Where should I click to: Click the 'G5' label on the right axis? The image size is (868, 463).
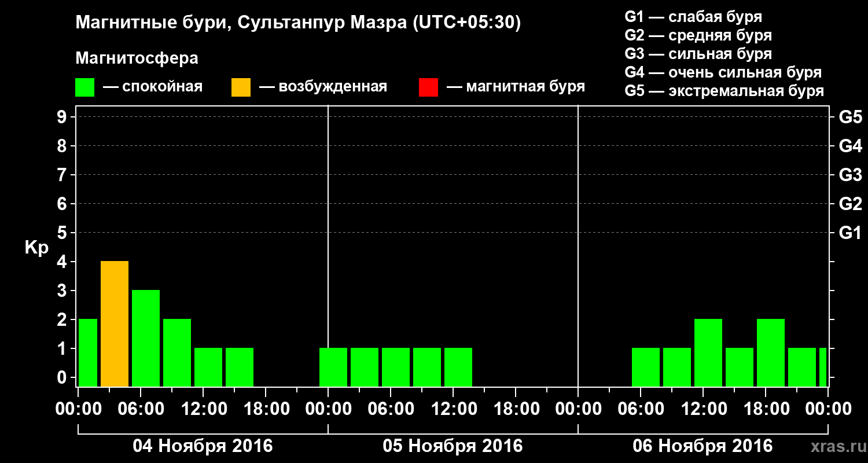(x=850, y=117)
